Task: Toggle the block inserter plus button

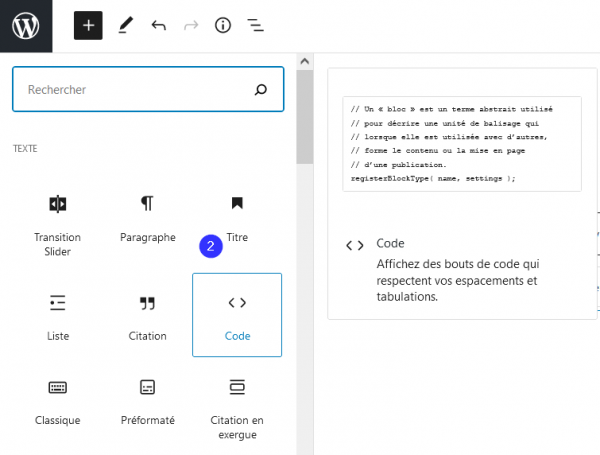Action: 88,26
